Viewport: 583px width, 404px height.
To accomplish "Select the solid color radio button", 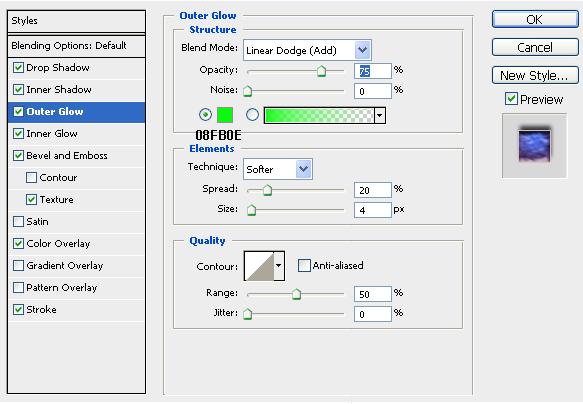I will click(x=205, y=114).
